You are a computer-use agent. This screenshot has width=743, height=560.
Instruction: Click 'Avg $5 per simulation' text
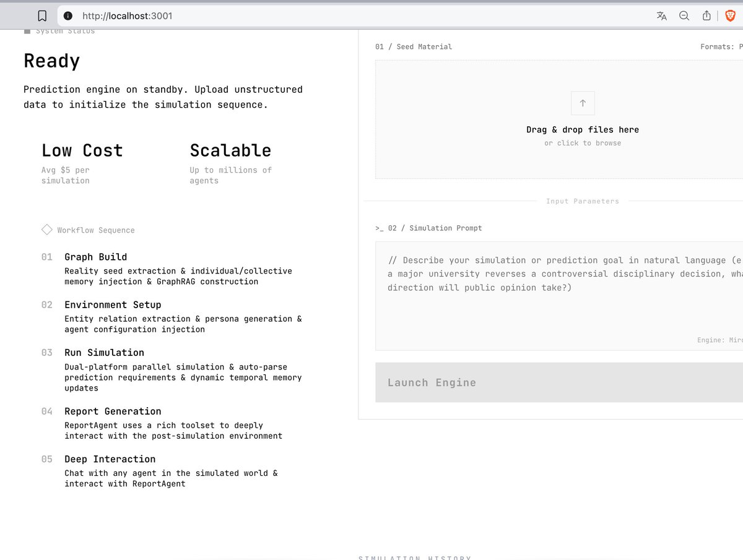point(66,175)
